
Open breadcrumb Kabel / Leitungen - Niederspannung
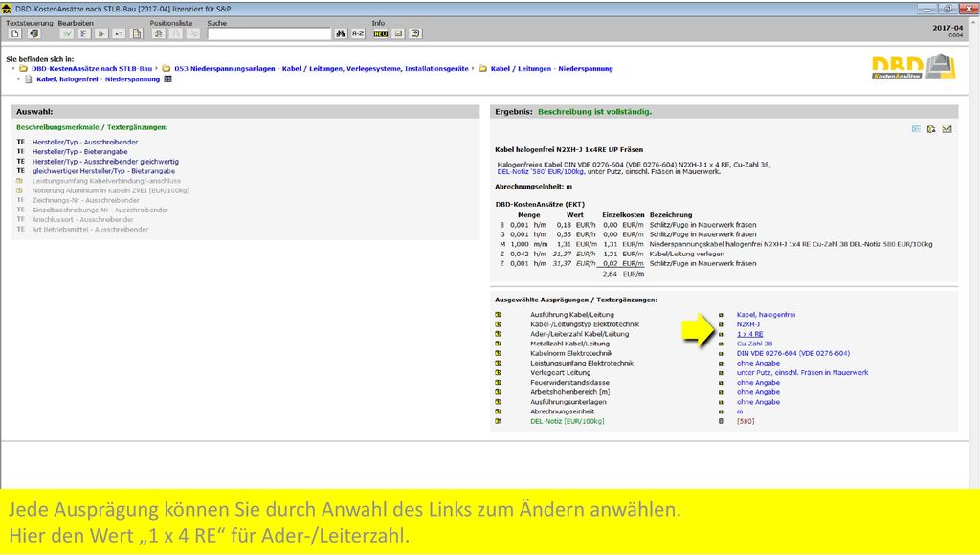pos(552,69)
